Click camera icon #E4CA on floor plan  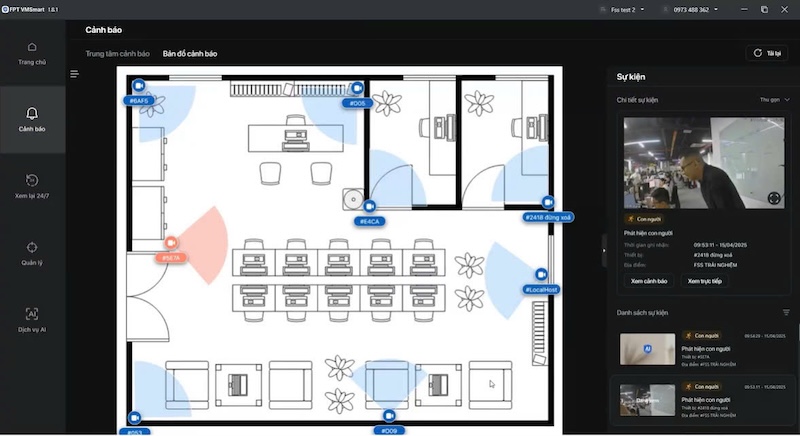370,206
